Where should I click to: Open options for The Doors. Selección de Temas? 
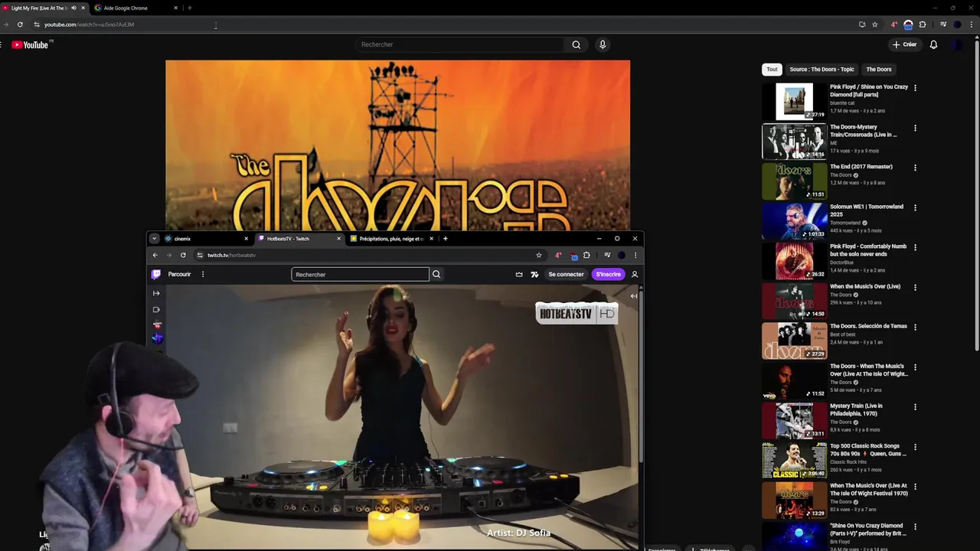coord(915,327)
